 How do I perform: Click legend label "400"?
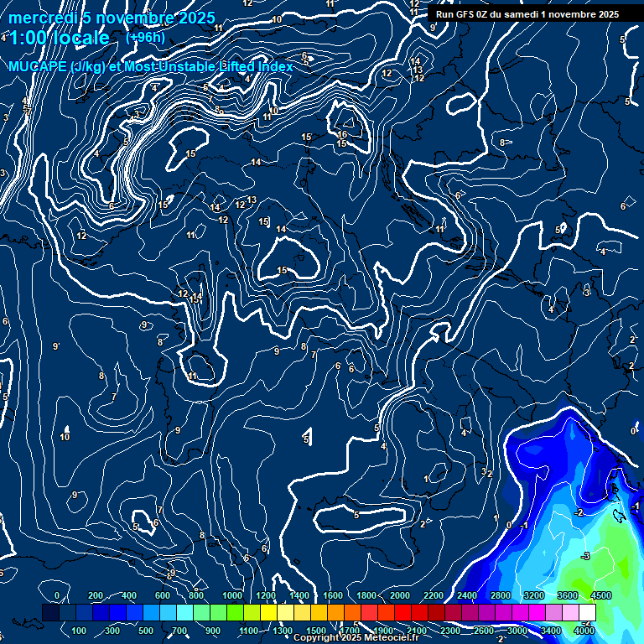pos(128,595)
